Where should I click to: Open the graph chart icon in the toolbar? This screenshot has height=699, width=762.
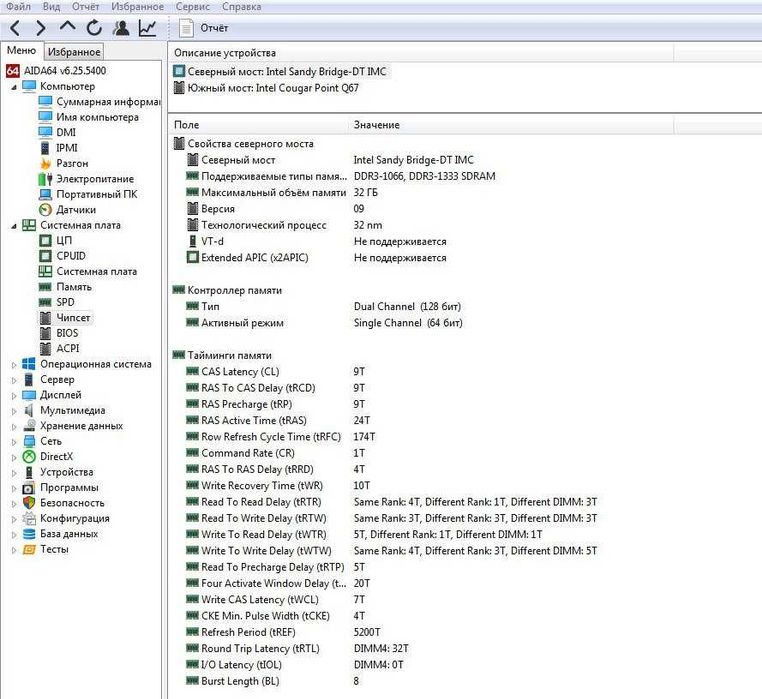tap(147, 28)
